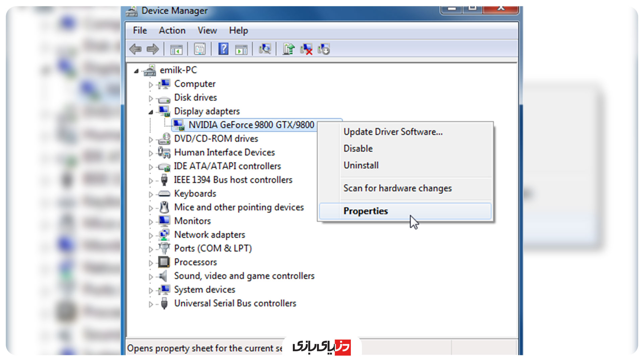Open the Action menu
The height and width of the screenshot is (362, 644).
point(172,31)
